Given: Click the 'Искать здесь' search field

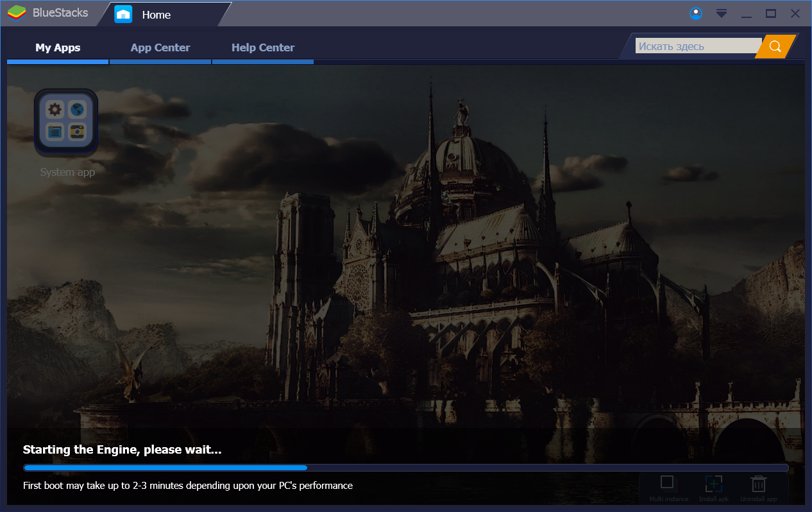Looking at the screenshot, I should 698,46.
